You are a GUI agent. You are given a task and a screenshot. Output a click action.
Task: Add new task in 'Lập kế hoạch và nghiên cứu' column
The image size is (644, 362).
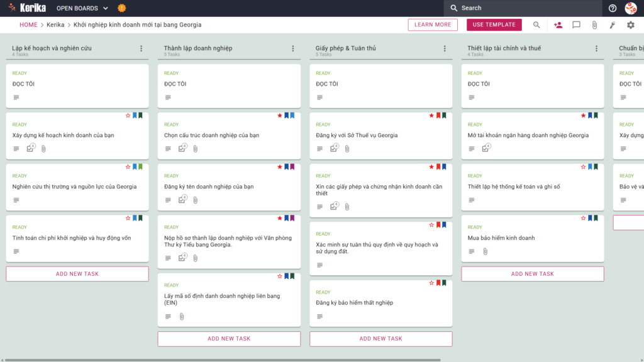pyautogui.click(x=77, y=274)
